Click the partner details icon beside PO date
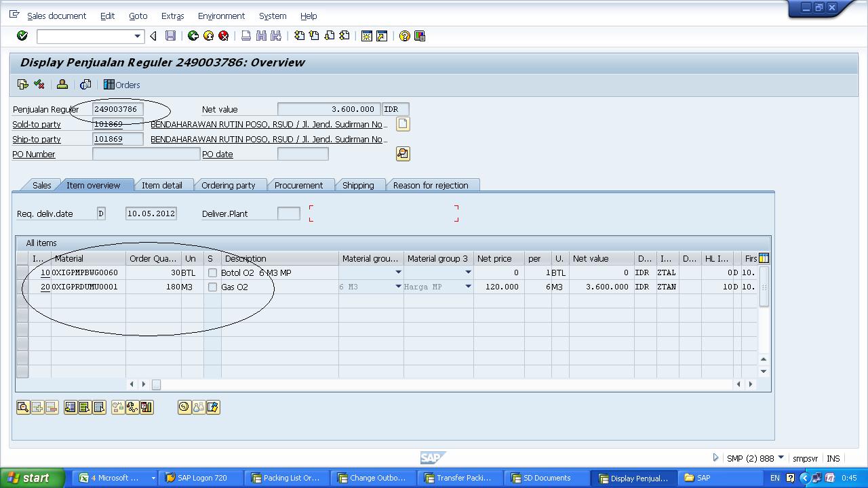Image resolution: width=868 pixels, height=488 pixels. (x=403, y=154)
